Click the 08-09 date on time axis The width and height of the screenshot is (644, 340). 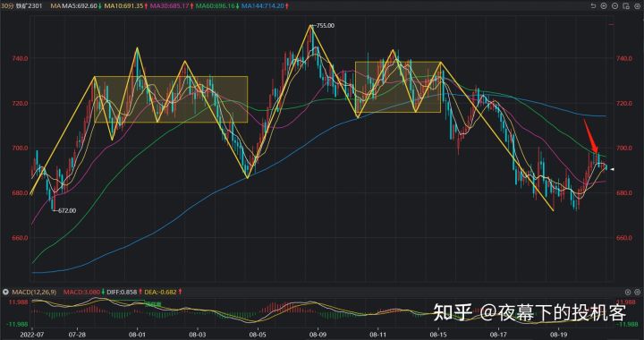pyautogui.click(x=318, y=335)
